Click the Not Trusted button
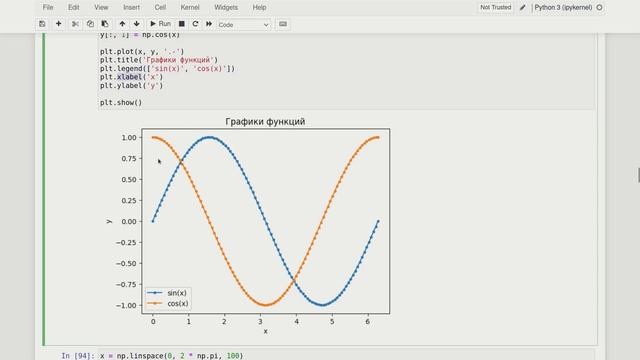Image resolution: width=640 pixels, height=360 pixels. coord(496,7)
